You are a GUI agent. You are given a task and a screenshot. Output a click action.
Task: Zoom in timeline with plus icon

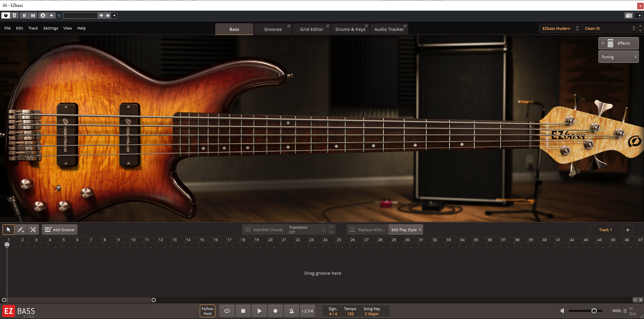click(641, 300)
